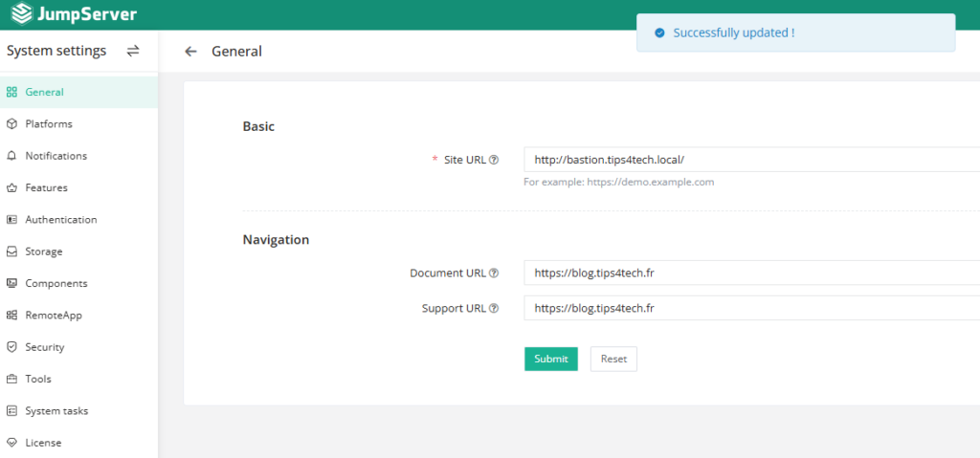
Task: Open the Storage settings page
Action: (44, 251)
